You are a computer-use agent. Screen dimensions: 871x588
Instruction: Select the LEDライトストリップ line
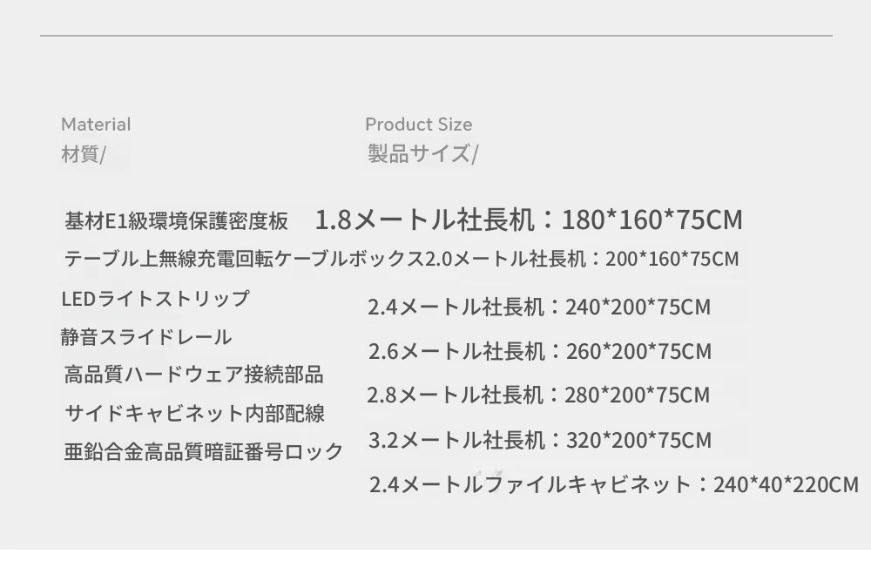pyautogui.click(x=156, y=299)
